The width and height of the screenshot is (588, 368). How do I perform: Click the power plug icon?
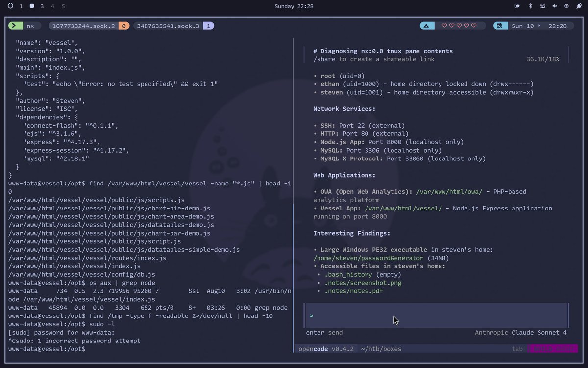579,6
